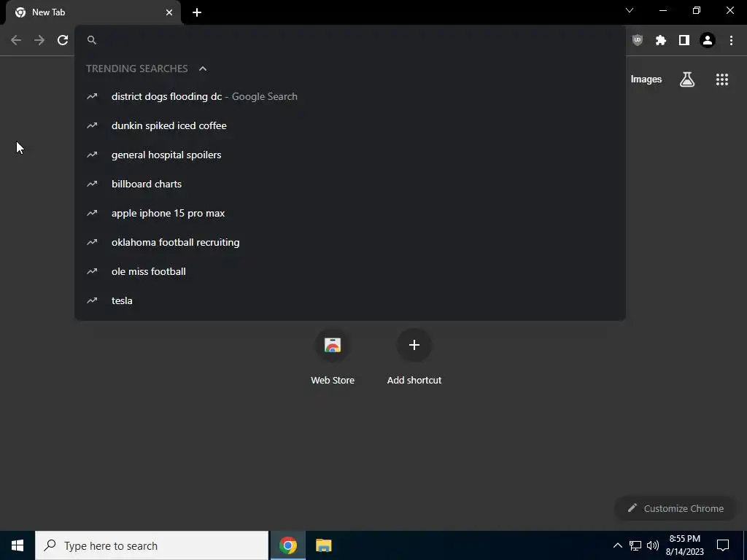Click the search magnifier icon in address bar
The height and width of the screenshot is (560, 747).
click(x=92, y=40)
